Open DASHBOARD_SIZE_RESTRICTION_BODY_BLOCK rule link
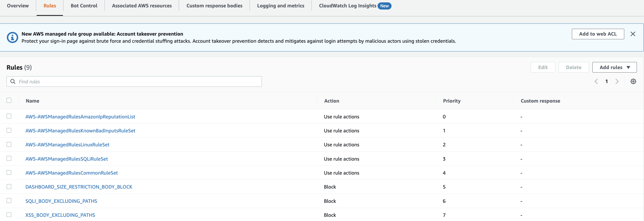Image resolution: width=644 pixels, height=221 pixels. click(x=79, y=187)
